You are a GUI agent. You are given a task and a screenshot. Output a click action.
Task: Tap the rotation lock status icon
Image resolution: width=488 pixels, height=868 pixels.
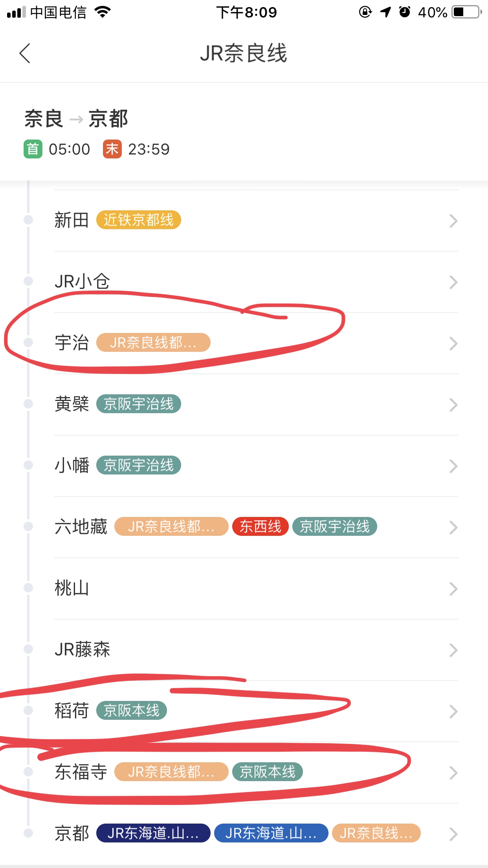[365, 13]
